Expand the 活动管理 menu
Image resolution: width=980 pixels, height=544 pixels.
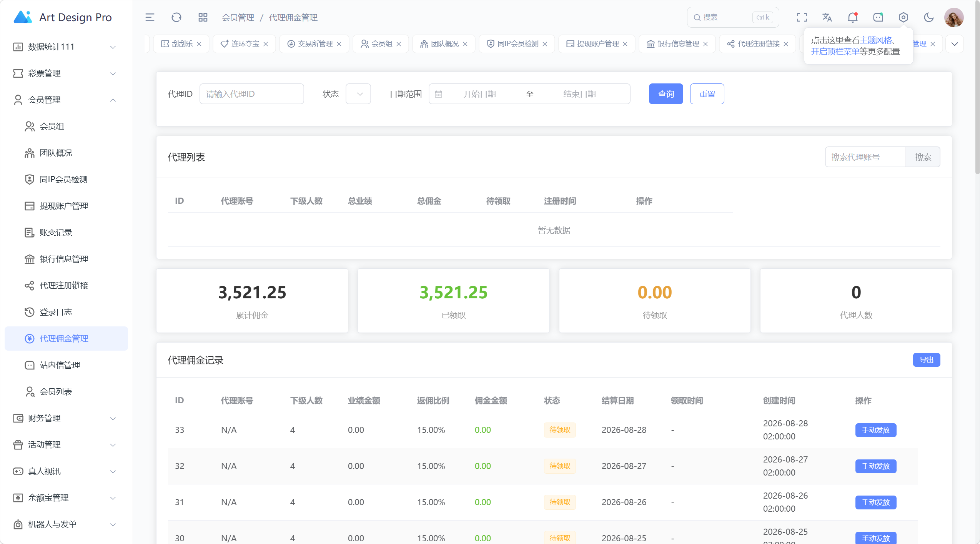pyautogui.click(x=66, y=444)
